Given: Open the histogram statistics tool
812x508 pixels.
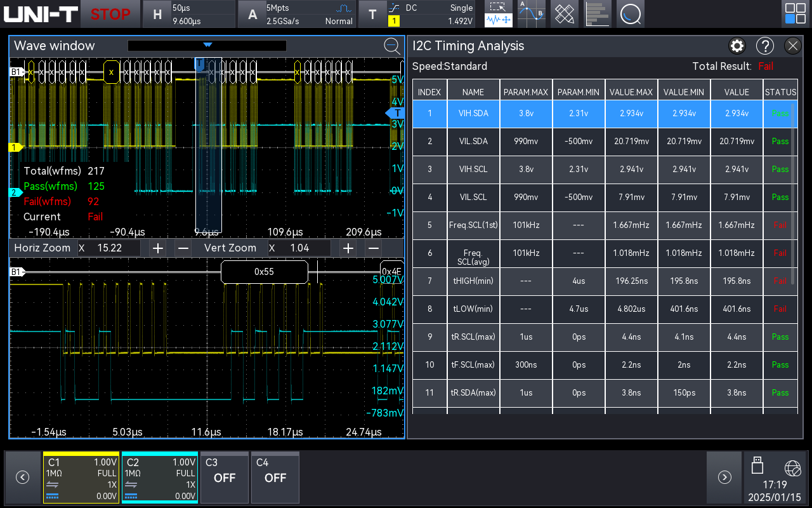Looking at the screenshot, I should 598,14.
